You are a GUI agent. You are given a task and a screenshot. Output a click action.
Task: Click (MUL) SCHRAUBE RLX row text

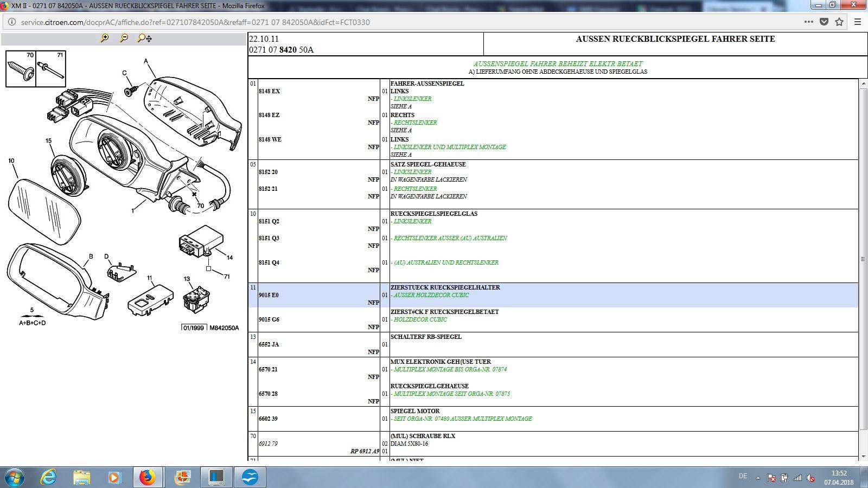point(423,436)
